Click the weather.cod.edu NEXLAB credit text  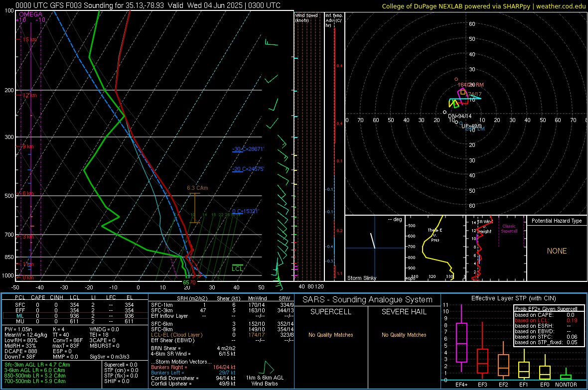point(483,6)
